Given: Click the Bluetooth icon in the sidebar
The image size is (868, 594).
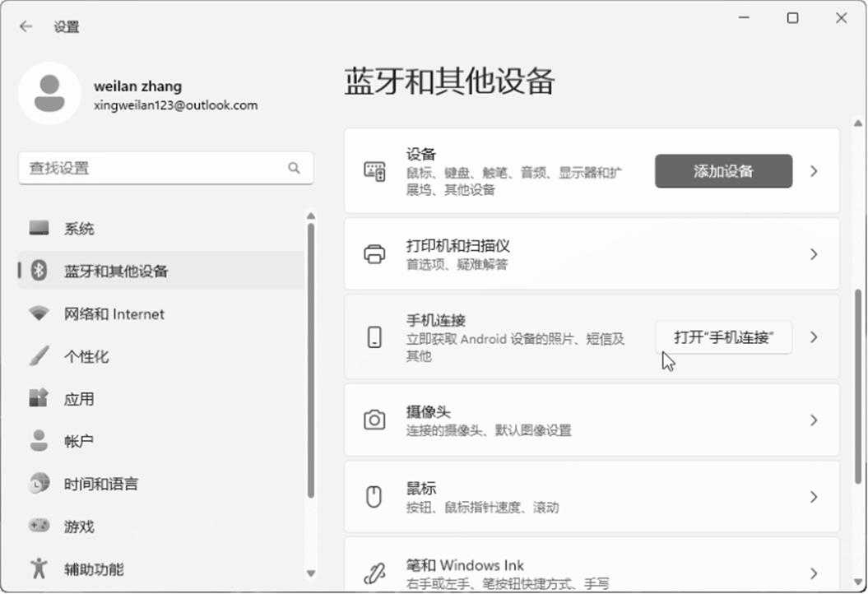Looking at the screenshot, I should click(x=39, y=271).
